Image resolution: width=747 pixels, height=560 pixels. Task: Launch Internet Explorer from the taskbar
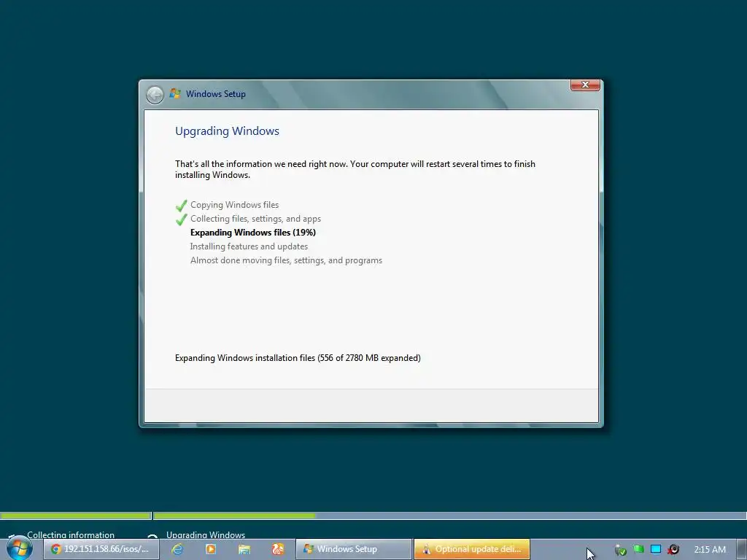[177, 549]
